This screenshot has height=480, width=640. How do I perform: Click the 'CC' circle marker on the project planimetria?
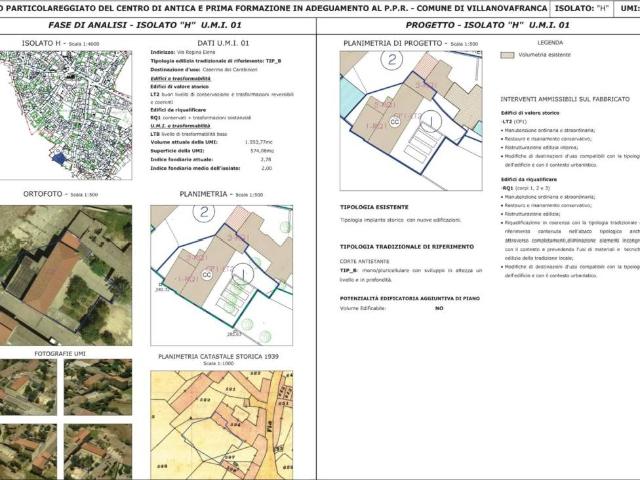(x=394, y=122)
